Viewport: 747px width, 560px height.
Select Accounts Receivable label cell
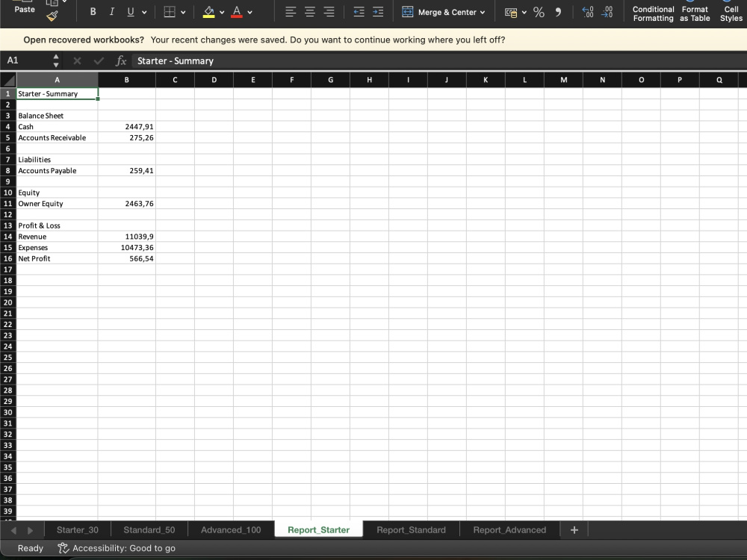pyautogui.click(x=58, y=137)
